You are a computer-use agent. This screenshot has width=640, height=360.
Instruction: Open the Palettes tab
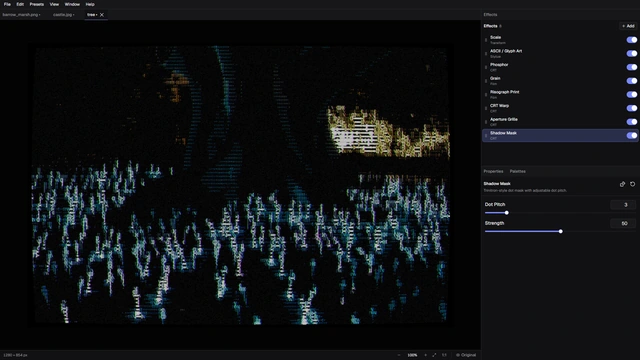(x=518, y=171)
